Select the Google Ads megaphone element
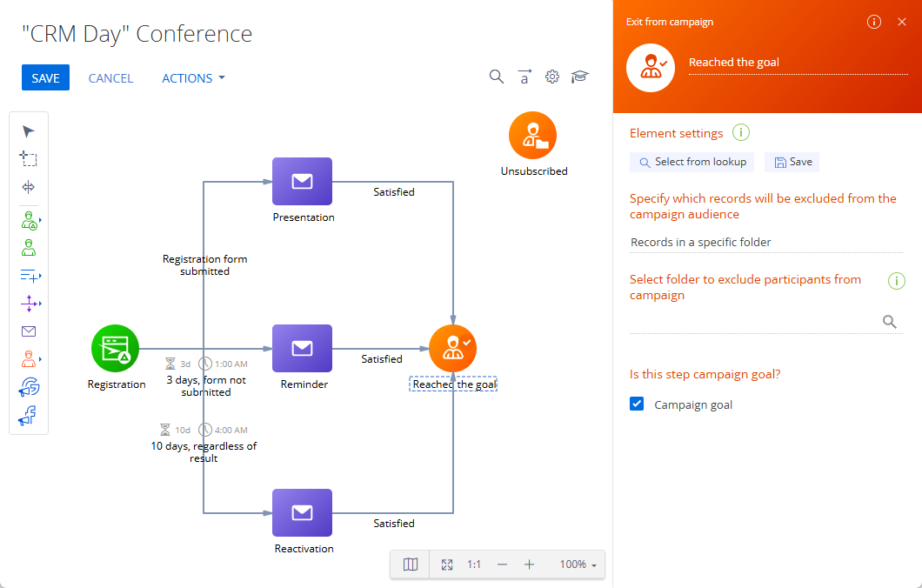This screenshot has height=588, width=922. (x=29, y=387)
